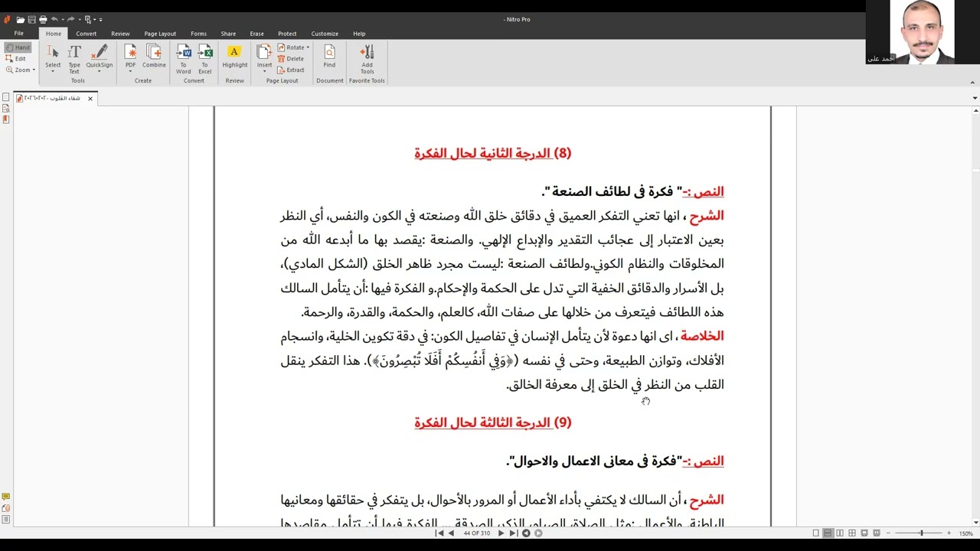This screenshot has width=980, height=551.
Task: Click the Rotate pages button
Action: [291, 47]
